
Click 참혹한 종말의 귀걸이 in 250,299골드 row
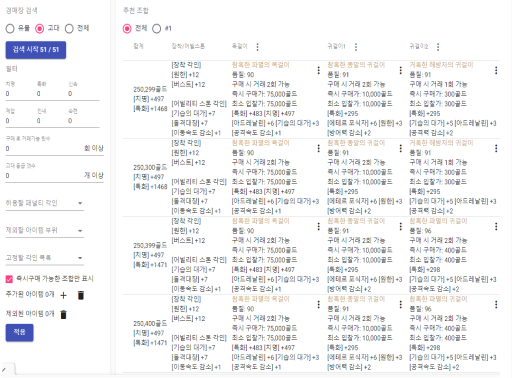[356, 65]
